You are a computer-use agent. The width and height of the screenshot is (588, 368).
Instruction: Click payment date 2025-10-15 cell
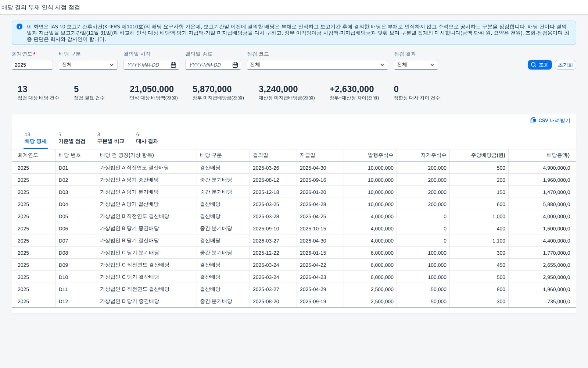(x=320, y=229)
